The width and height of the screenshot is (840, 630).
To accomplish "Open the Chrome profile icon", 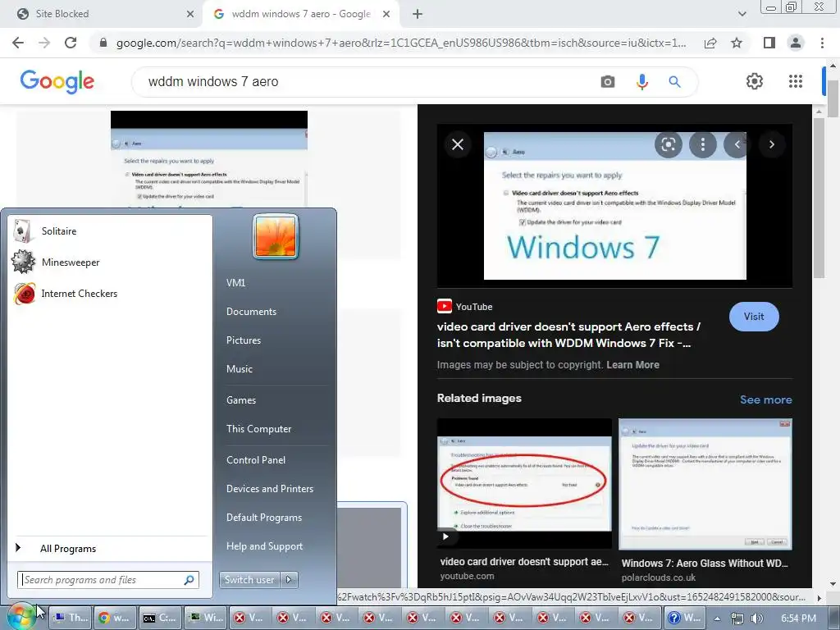I will (796, 43).
